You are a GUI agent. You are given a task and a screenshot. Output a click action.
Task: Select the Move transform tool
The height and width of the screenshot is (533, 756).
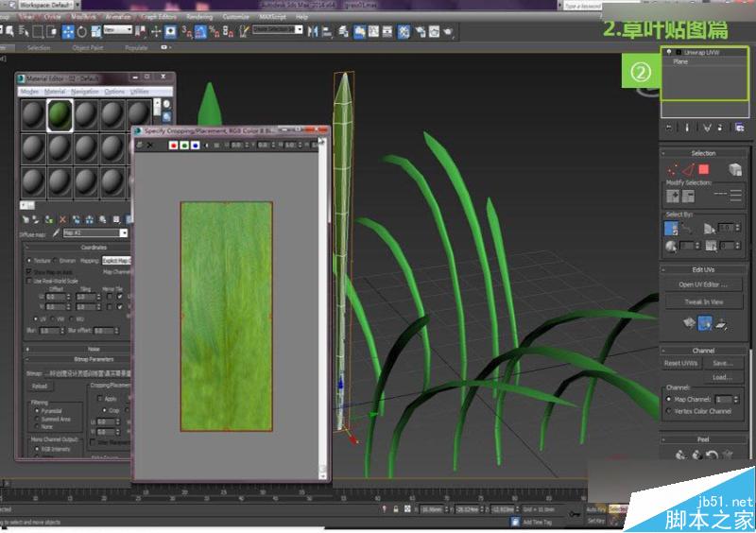click(67, 31)
